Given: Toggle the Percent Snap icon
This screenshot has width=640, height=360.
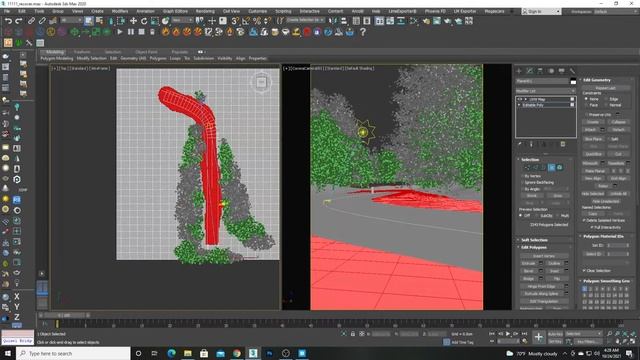Looking at the screenshot, I should [x=257, y=21].
